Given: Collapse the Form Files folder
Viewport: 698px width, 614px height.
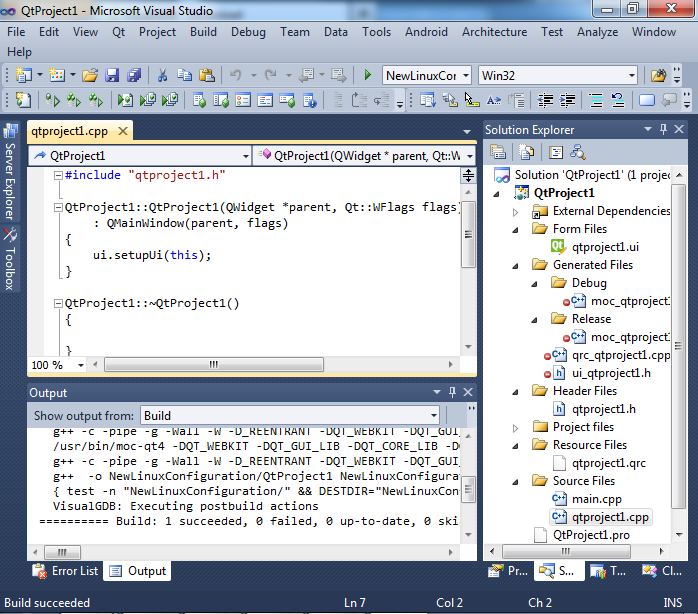Looking at the screenshot, I should [x=515, y=230].
